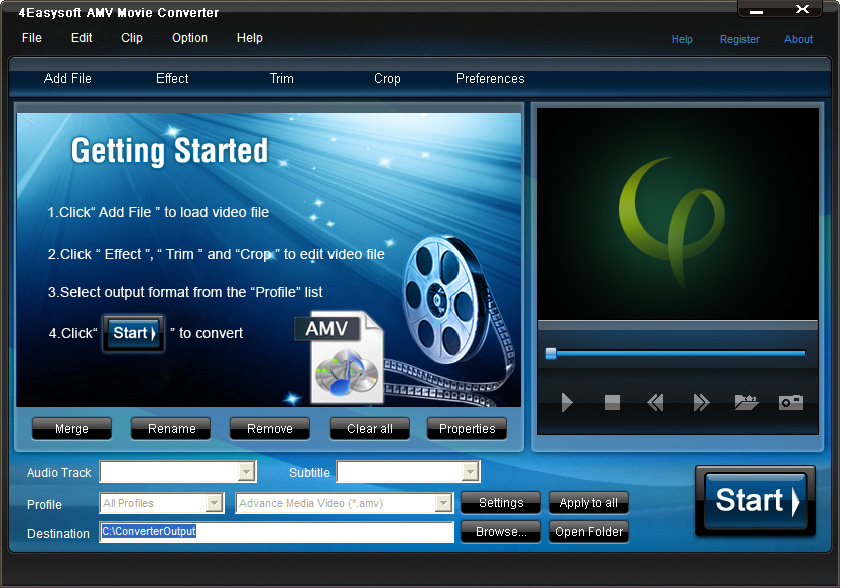
Task: Click the folder icon in the player controls
Action: coord(745,402)
